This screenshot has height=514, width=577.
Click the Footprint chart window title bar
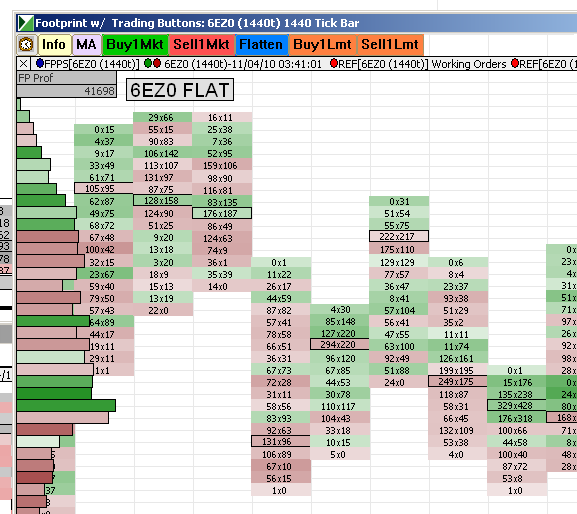297,23
